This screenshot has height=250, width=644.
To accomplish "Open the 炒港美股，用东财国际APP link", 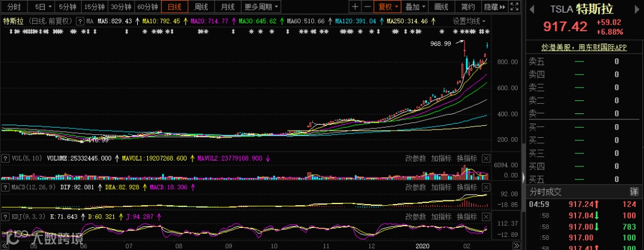I will click(x=584, y=48).
